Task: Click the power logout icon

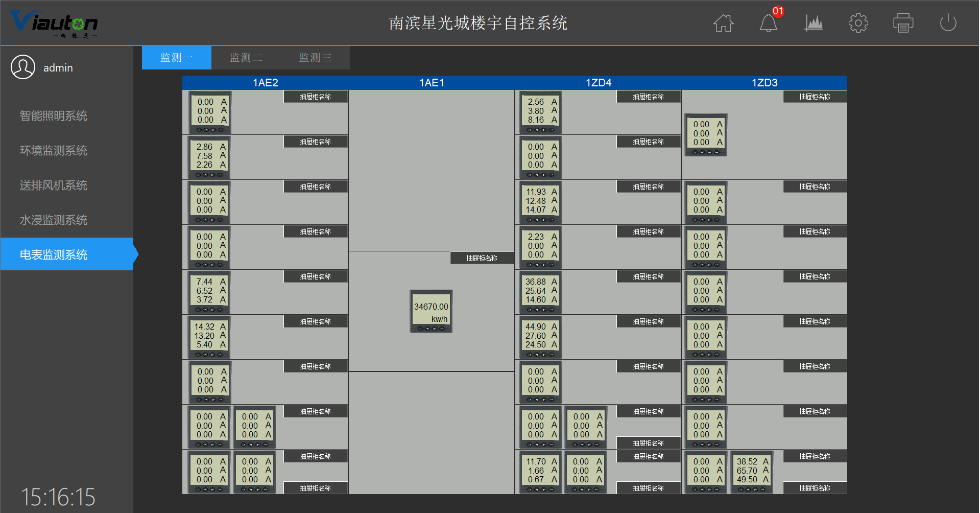Action: [x=948, y=23]
